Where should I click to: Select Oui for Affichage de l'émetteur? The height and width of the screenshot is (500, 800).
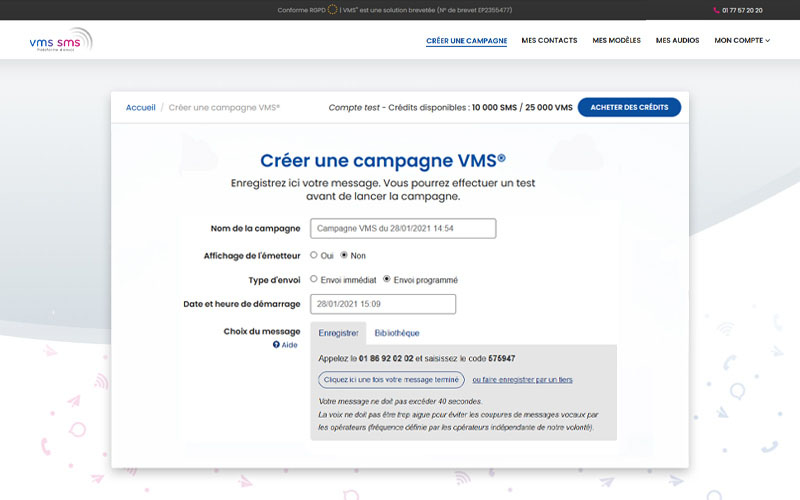(314, 255)
